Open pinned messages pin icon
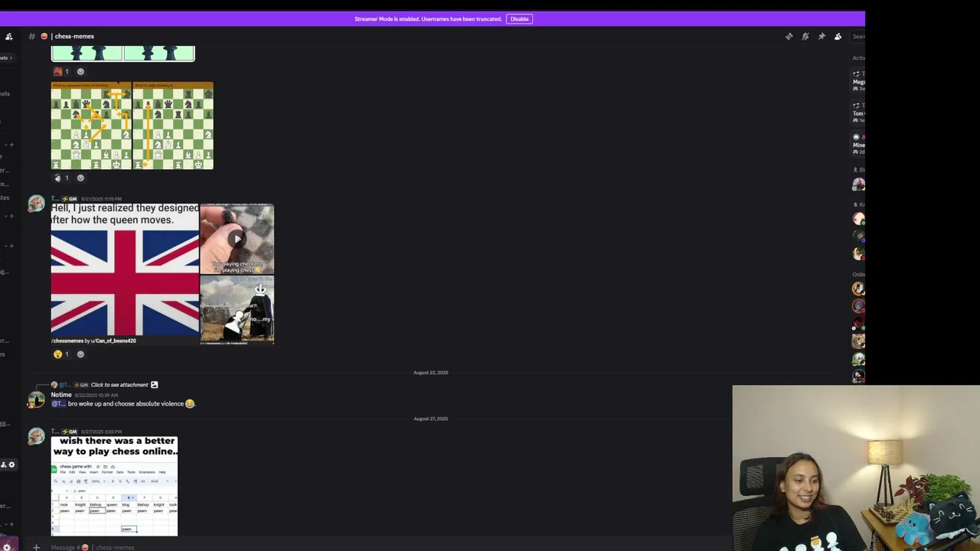Image resolution: width=980 pixels, height=551 pixels. 822,36
